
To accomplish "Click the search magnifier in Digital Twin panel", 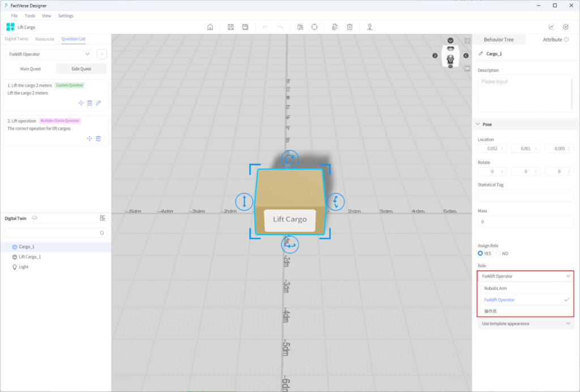I will coord(102,233).
